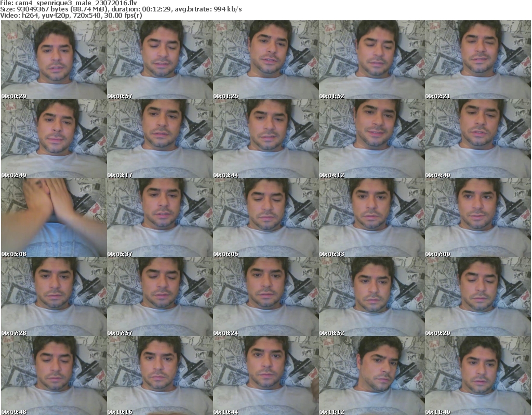Open the frame at 00:03:17

[x=160, y=139]
